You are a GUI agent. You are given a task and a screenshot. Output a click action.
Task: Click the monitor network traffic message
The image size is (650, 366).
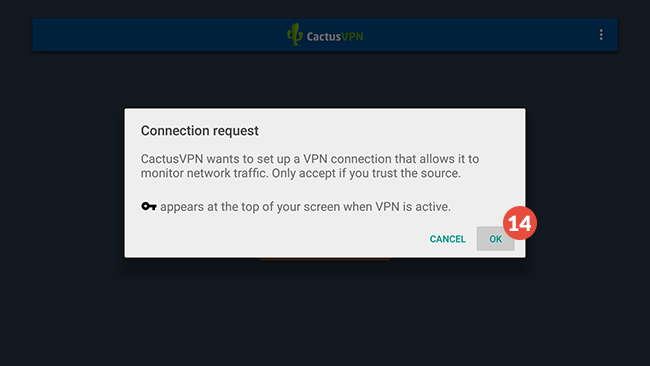[x=310, y=166]
